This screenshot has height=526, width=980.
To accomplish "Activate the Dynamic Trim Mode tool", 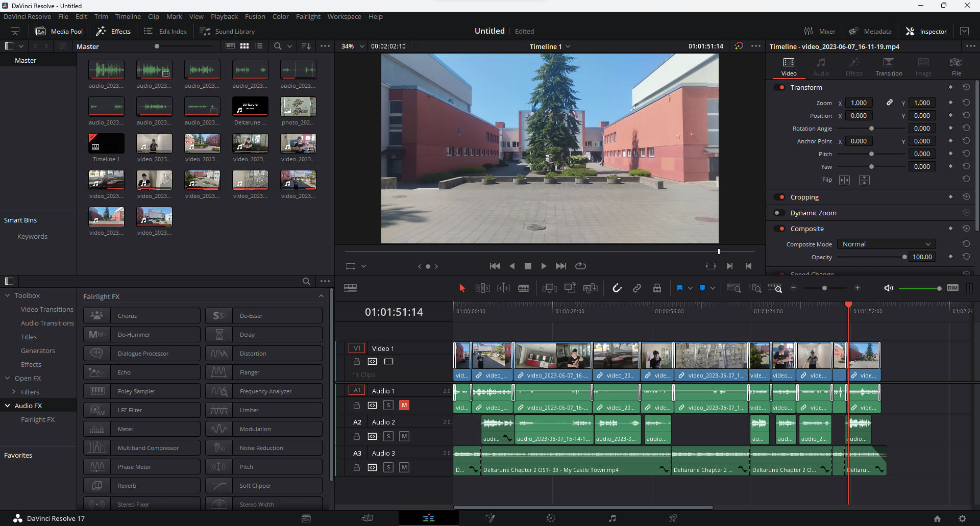I will tap(503, 288).
